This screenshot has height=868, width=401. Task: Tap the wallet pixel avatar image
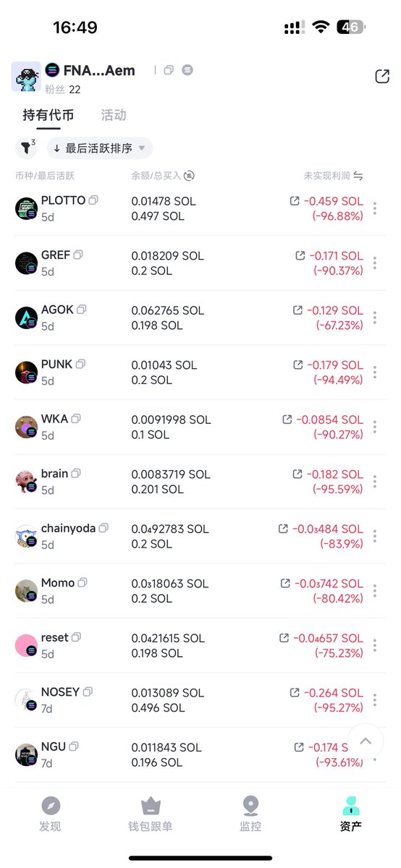26,77
